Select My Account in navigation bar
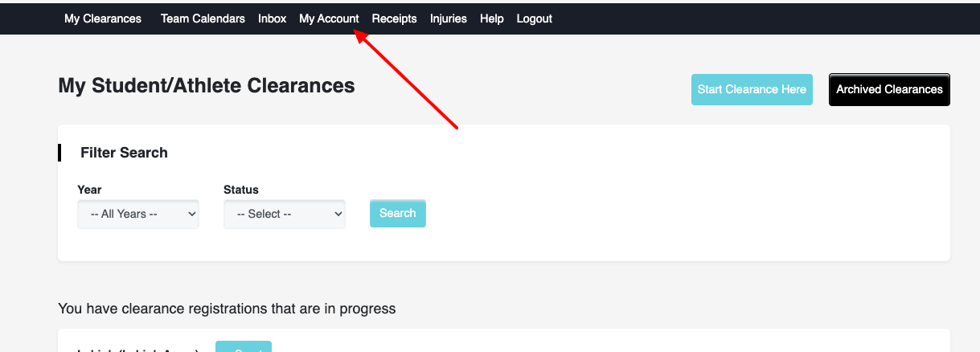 point(329,18)
